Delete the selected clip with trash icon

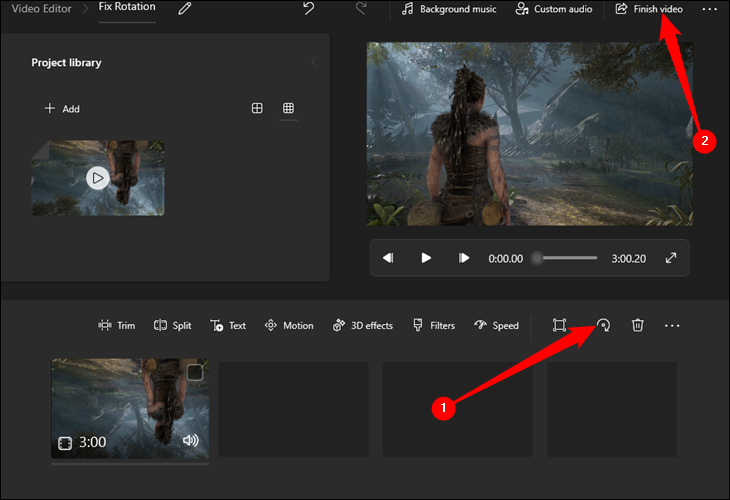click(637, 325)
